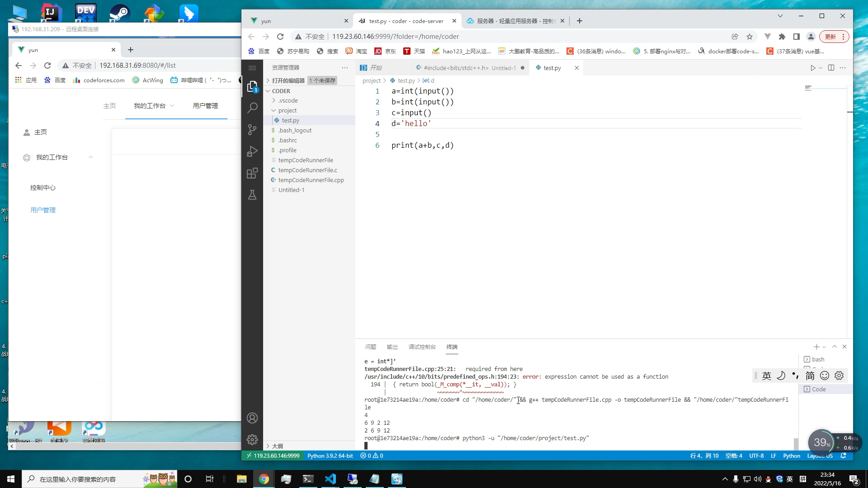The image size is (868, 488).
Task: Maximize the terminal panel with caret
Action: click(x=835, y=347)
